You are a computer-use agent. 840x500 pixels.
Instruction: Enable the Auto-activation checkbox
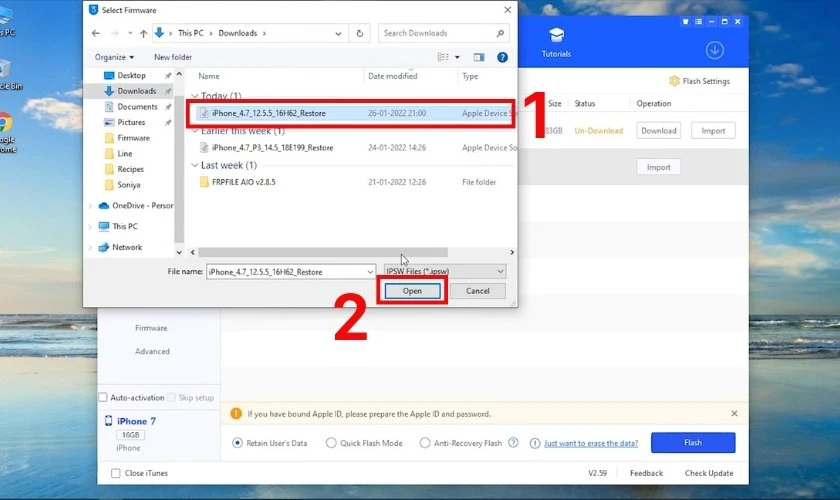click(x=103, y=397)
